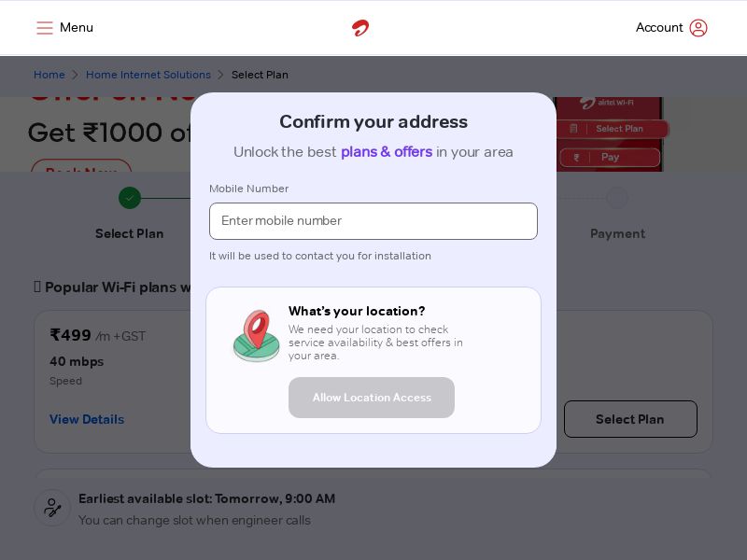Image resolution: width=747 pixels, height=560 pixels.
Task: Focus the Enter mobile number field
Action: [x=373, y=221]
